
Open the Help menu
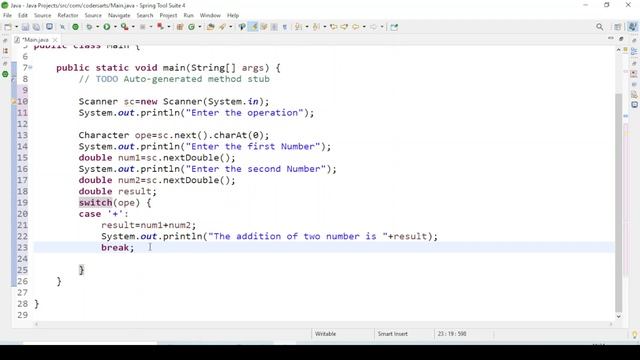(x=233, y=16)
